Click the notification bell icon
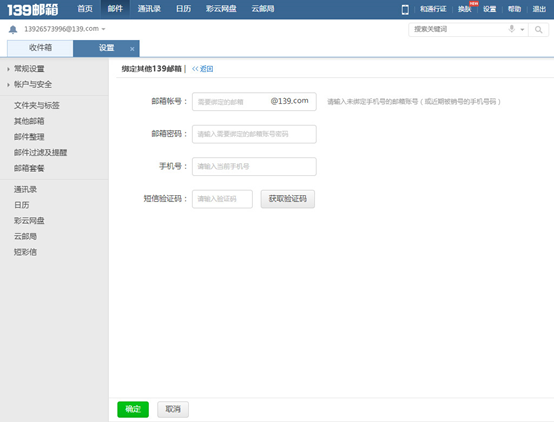 [x=13, y=29]
